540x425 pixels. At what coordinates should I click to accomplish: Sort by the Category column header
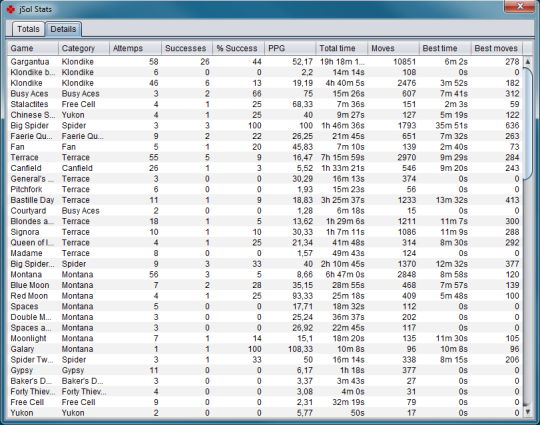(x=84, y=48)
